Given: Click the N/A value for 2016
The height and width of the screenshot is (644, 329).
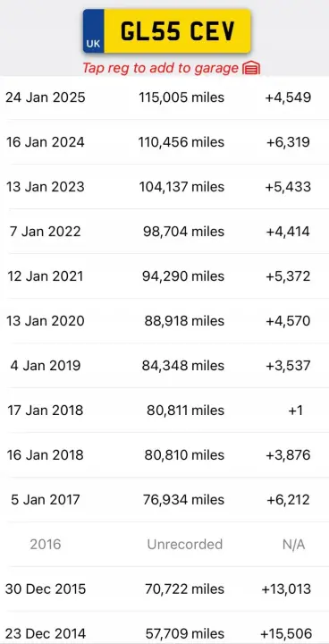Looking at the screenshot, I should 293,545.
